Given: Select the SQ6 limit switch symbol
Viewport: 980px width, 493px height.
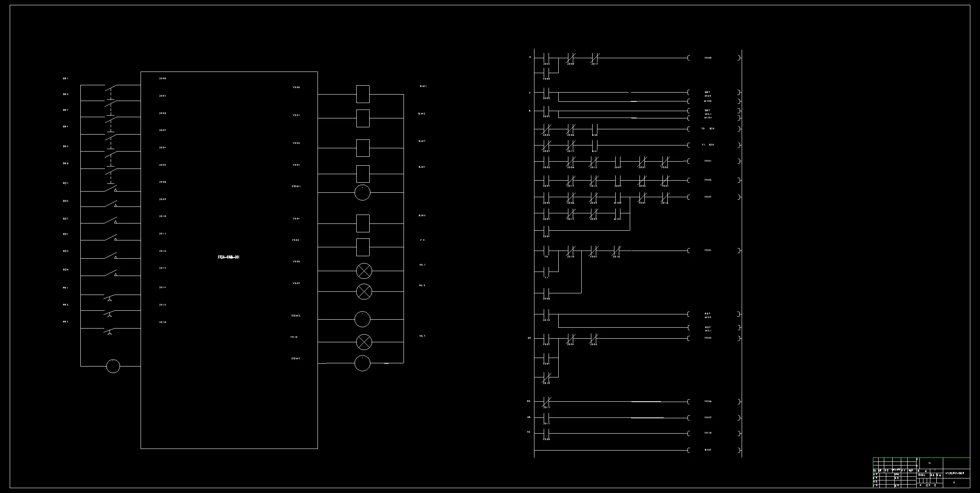Looking at the screenshot, I should 111,274.
